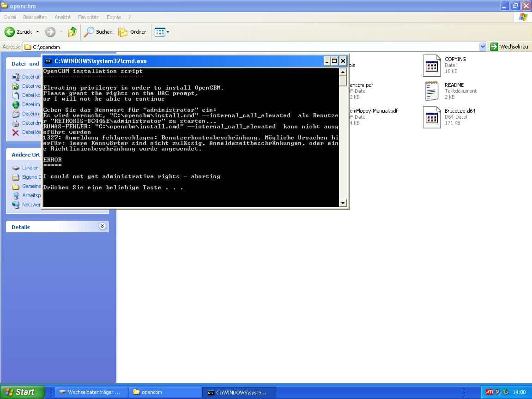Viewport: 532px width, 399px height.
Task: Click the Netzwerkumgebung link text
Action: point(31,205)
